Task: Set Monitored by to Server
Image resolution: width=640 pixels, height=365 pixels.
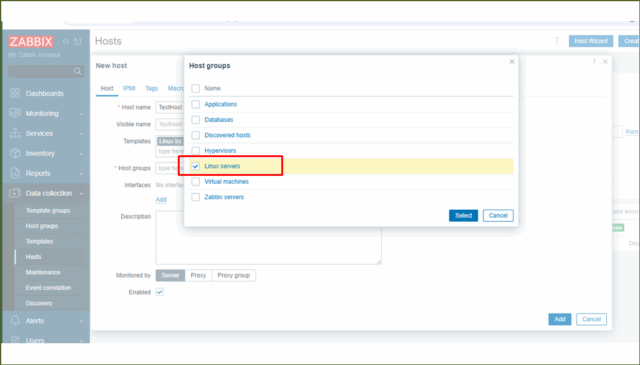Action: [170, 276]
